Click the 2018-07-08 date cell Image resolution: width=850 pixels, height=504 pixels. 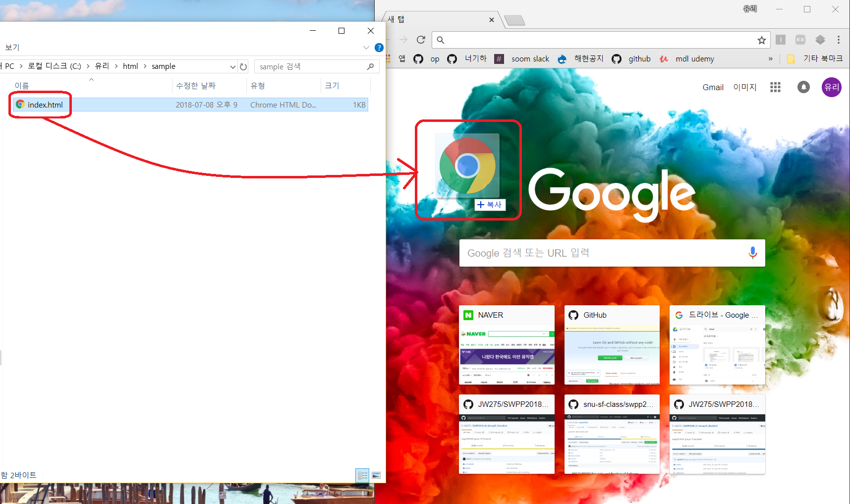206,105
